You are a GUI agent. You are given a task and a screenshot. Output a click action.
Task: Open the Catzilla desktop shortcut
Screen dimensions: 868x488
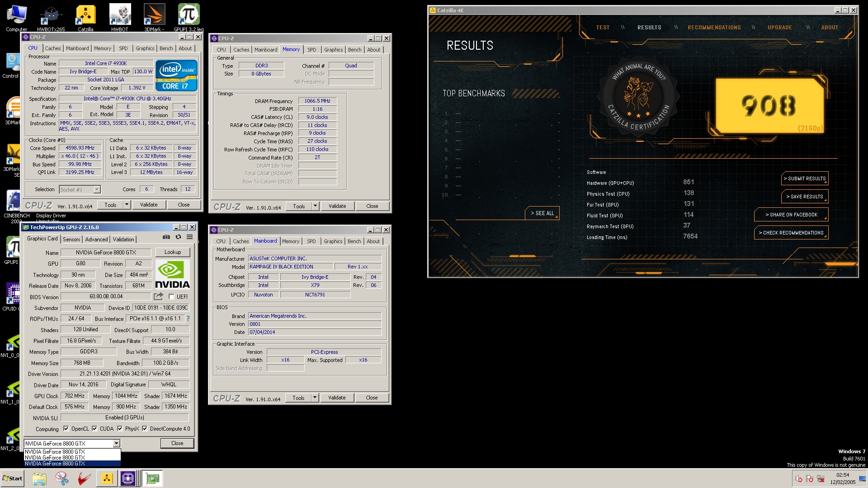pyautogui.click(x=85, y=18)
